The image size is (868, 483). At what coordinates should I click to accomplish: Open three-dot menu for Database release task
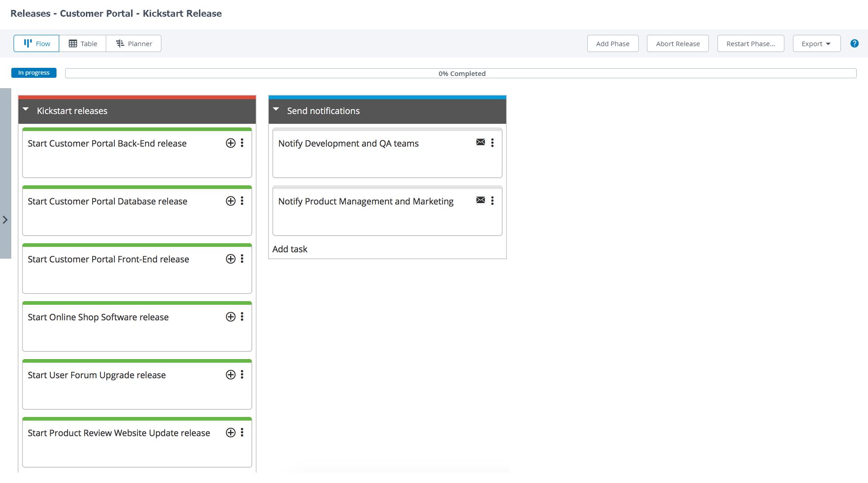(242, 201)
